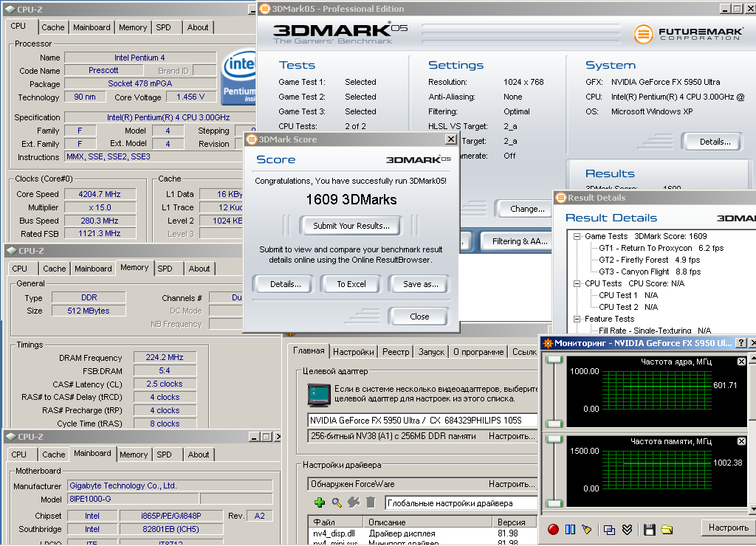Click the Gigabyte Technology manufacturer field
Screen dimensions: 756x546
pos(170,485)
